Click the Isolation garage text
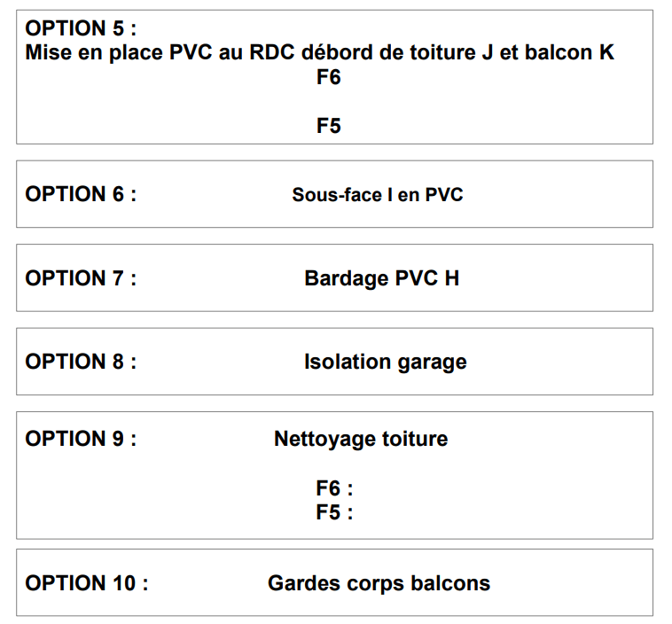The width and height of the screenshot is (672, 624). 386,363
